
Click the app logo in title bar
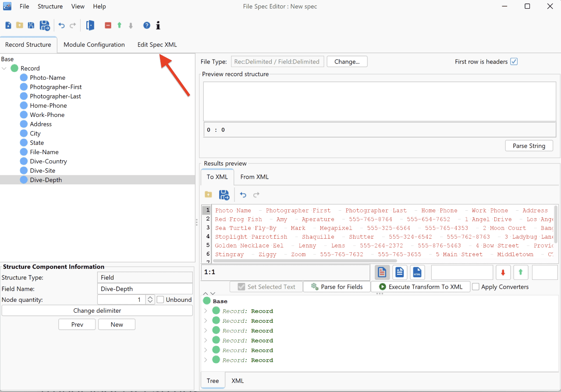click(7, 6)
